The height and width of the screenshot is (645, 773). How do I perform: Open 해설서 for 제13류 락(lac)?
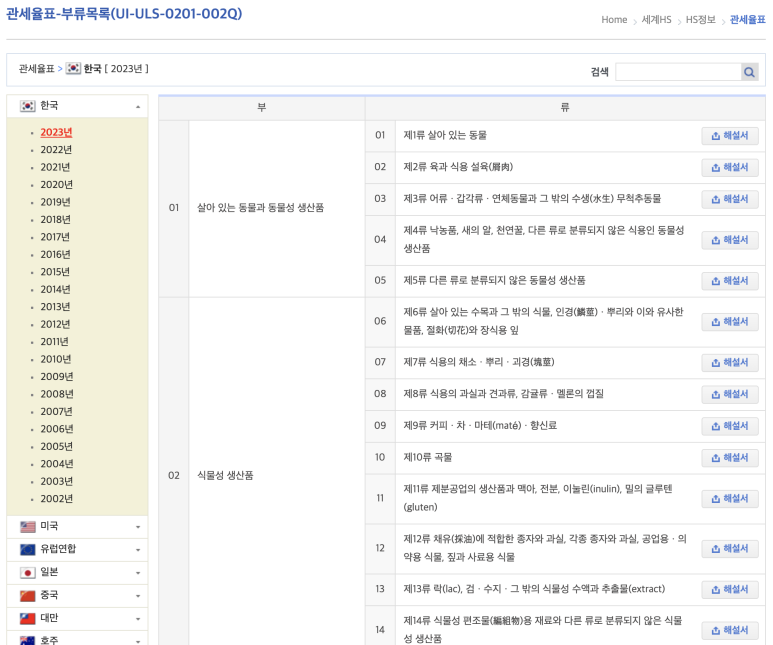(x=730, y=590)
